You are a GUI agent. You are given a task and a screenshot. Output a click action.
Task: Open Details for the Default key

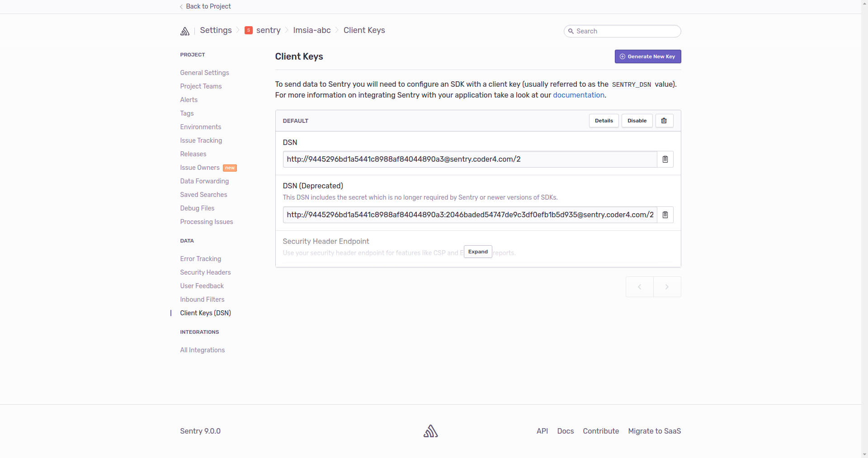[x=604, y=121]
